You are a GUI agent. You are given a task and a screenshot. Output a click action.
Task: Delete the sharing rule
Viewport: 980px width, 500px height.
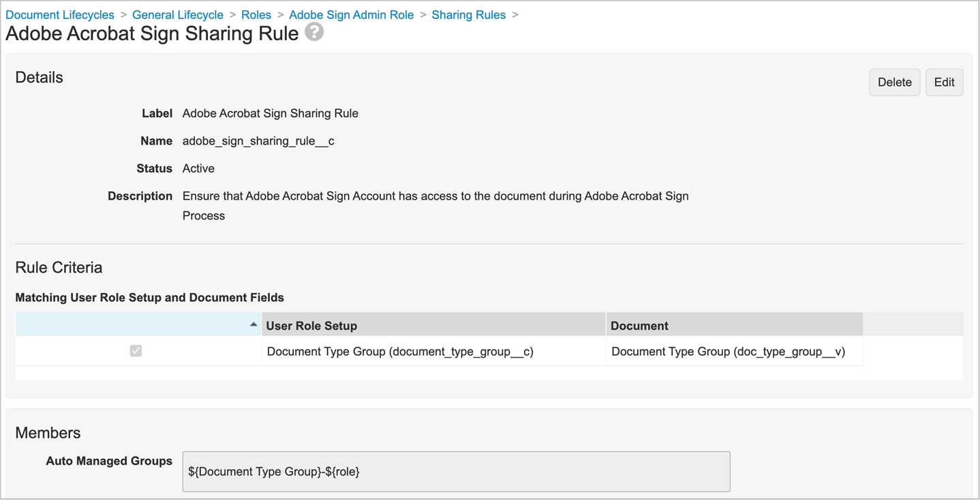894,82
